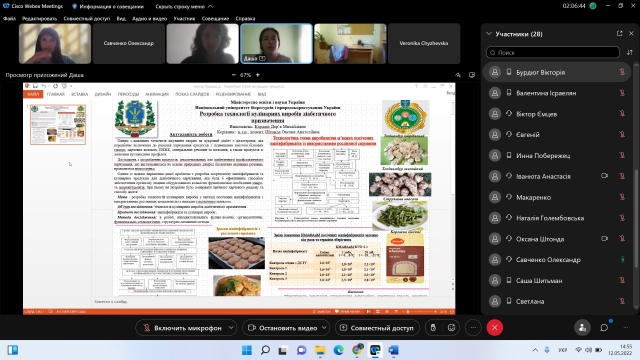The width and height of the screenshot is (640, 360).
Task: Click the camera icon next to Оксана Штонда
Action: point(604,238)
